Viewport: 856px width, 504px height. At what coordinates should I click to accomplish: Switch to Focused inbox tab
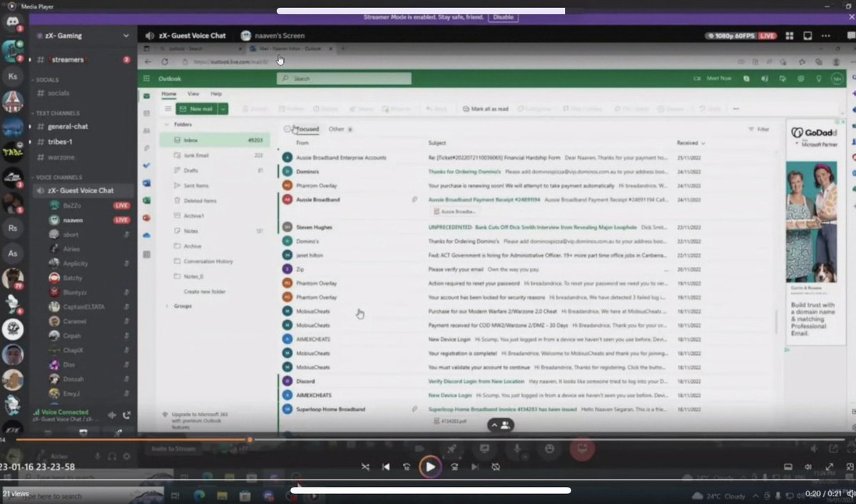click(x=307, y=129)
